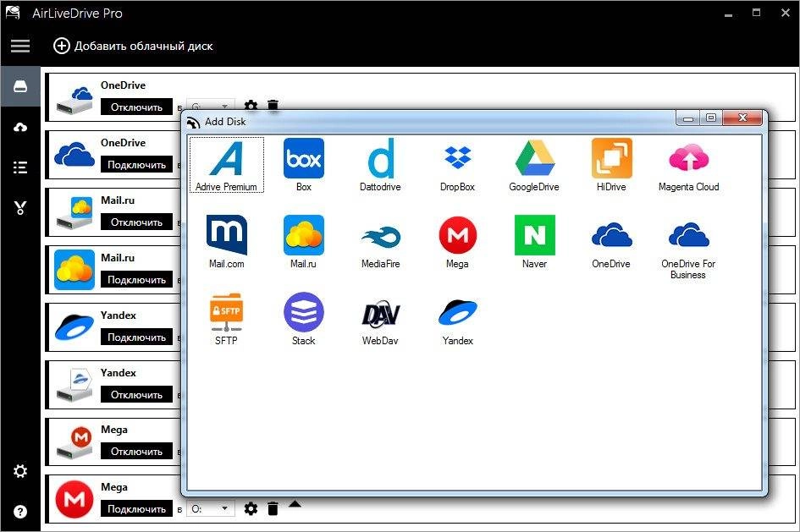Select the Stack service icon

pyautogui.click(x=304, y=319)
